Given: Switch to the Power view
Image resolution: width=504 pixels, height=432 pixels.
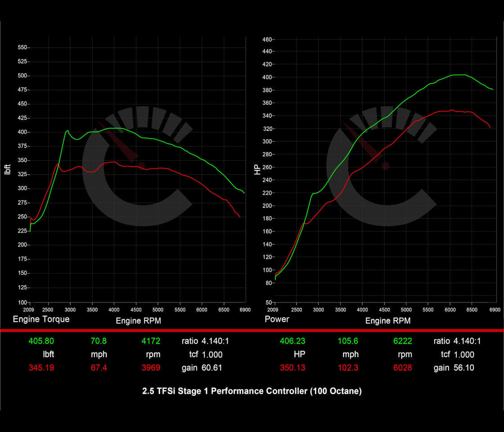Looking at the screenshot, I should (277, 319).
